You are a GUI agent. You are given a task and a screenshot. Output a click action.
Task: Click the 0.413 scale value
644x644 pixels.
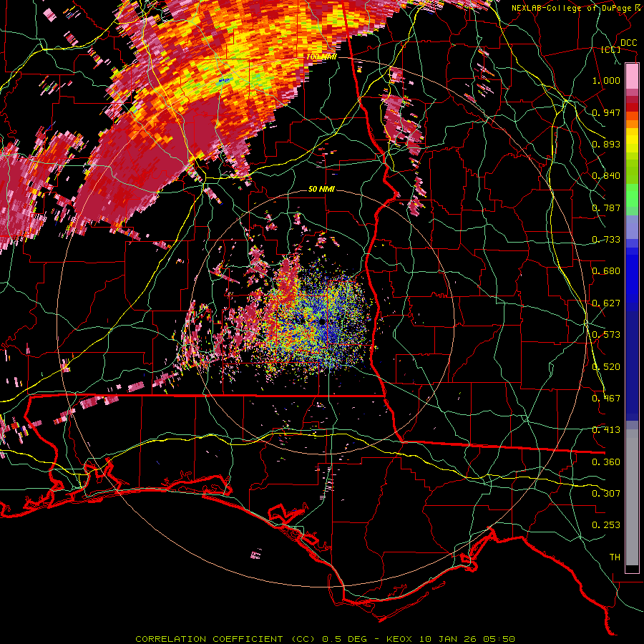[x=606, y=430]
